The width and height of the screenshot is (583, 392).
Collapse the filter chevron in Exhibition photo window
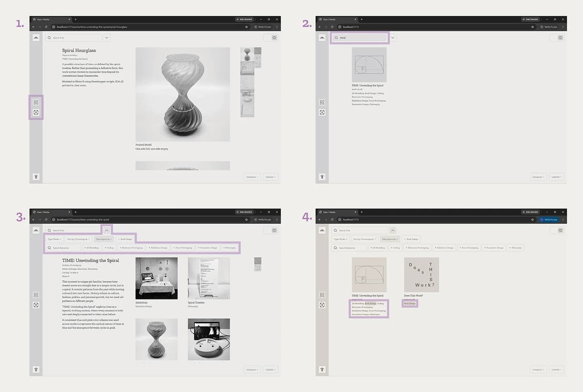click(x=106, y=230)
